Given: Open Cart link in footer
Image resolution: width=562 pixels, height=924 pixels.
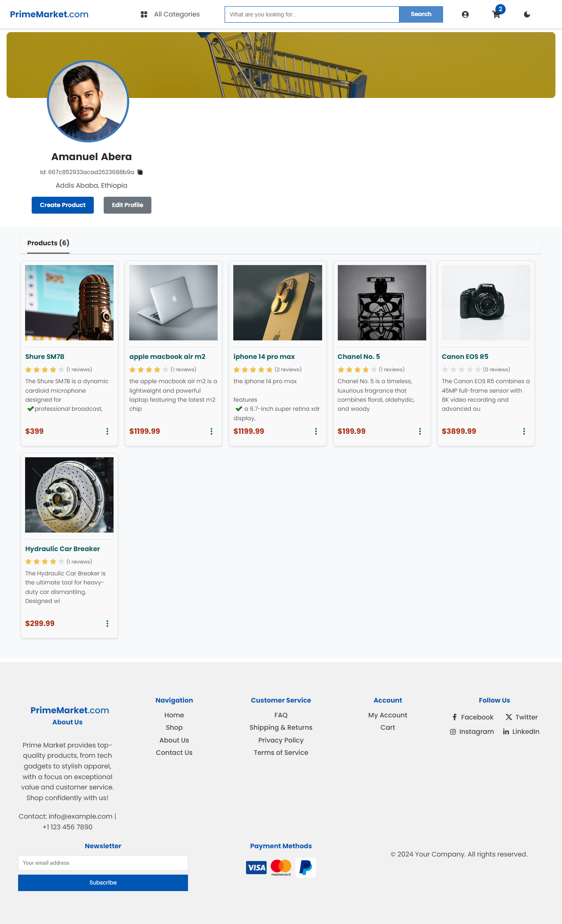Looking at the screenshot, I should (388, 728).
